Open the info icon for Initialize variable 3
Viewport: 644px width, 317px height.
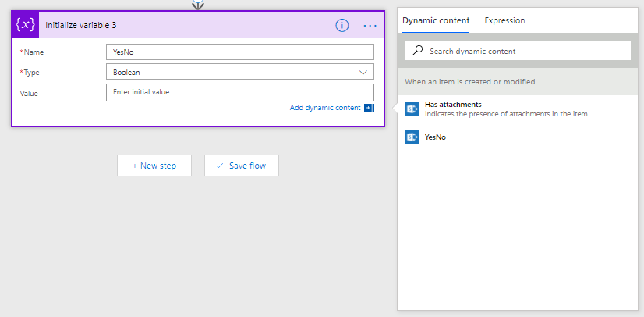[x=342, y=26]
